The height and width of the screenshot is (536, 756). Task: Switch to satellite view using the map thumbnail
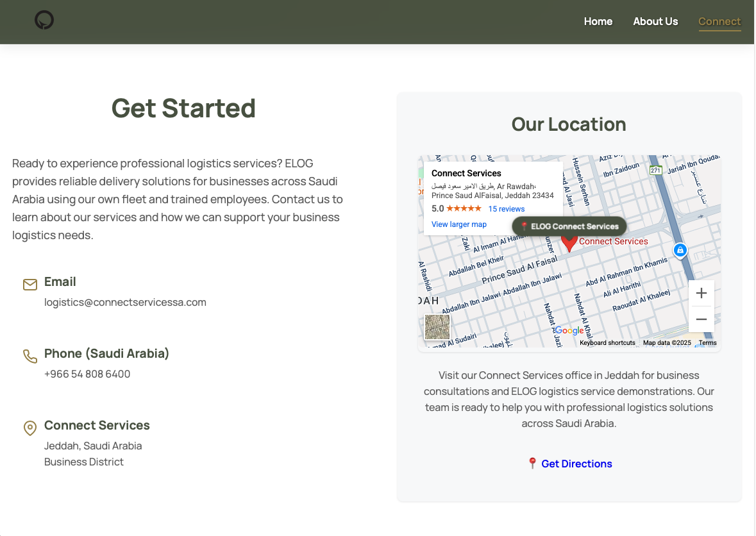point(437,327)
